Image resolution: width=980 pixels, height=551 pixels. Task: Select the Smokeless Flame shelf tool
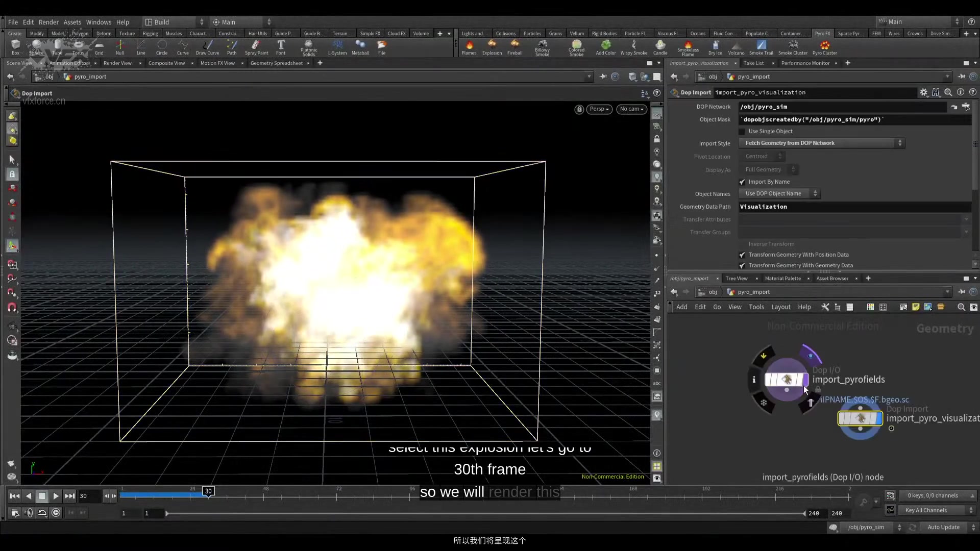coord(688,47)
